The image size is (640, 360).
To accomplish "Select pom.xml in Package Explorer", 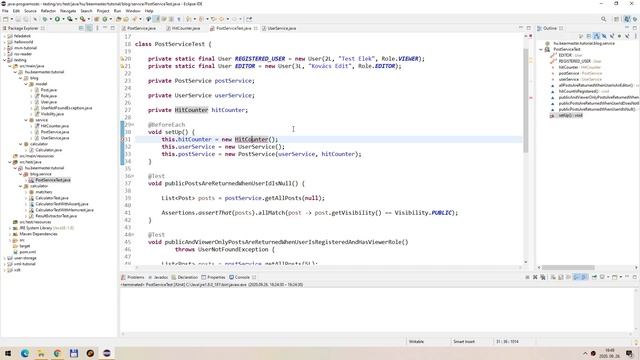I will pyautogui.click(x=28, y=252).
